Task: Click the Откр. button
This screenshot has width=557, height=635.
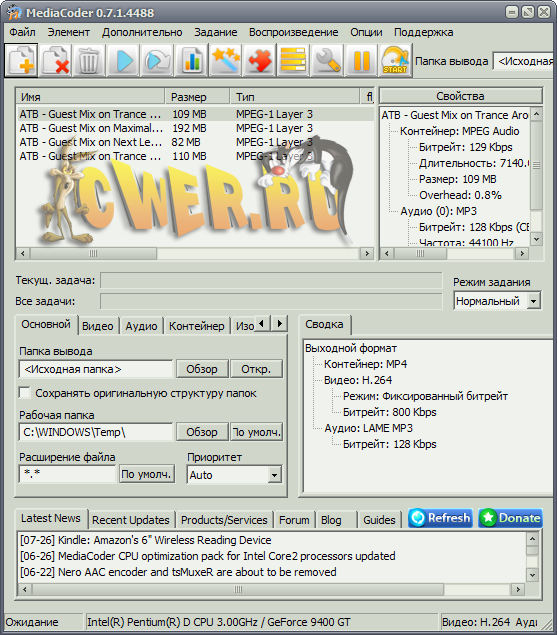Action: tap(256, 369)
